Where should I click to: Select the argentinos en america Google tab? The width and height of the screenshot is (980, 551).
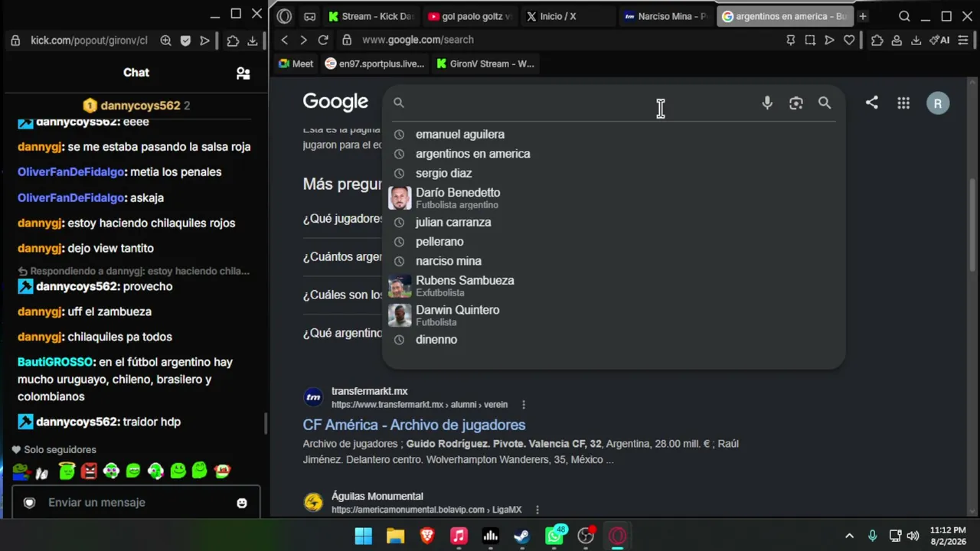pos(785,16)
